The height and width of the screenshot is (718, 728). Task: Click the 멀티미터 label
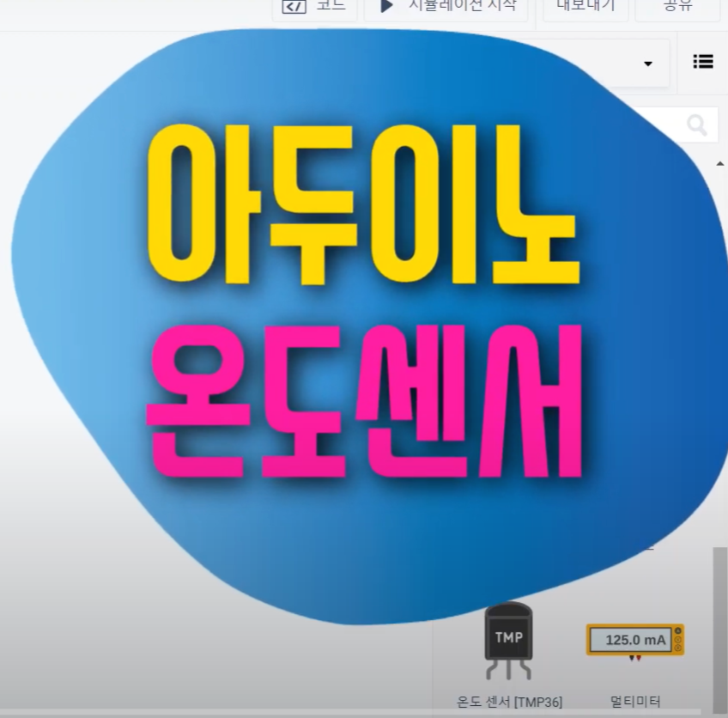[635, 702]
